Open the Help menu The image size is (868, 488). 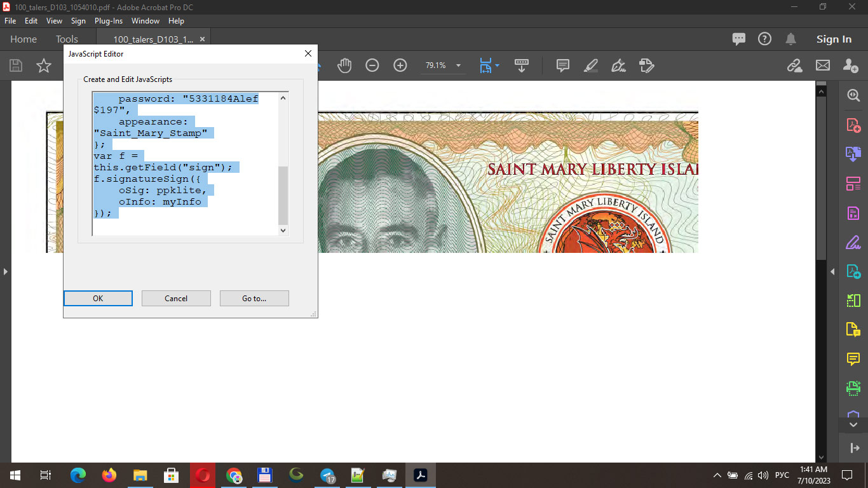pyautogui.click(x=176, y=21)
